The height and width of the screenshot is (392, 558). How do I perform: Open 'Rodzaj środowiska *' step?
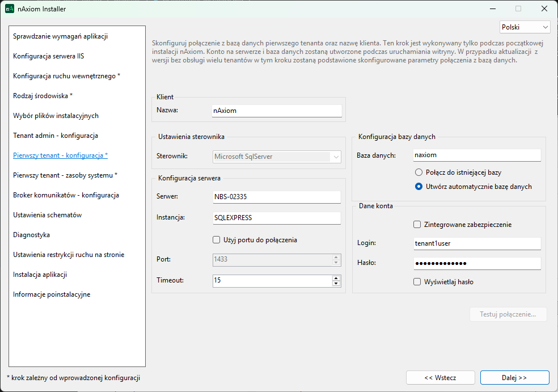43,96
